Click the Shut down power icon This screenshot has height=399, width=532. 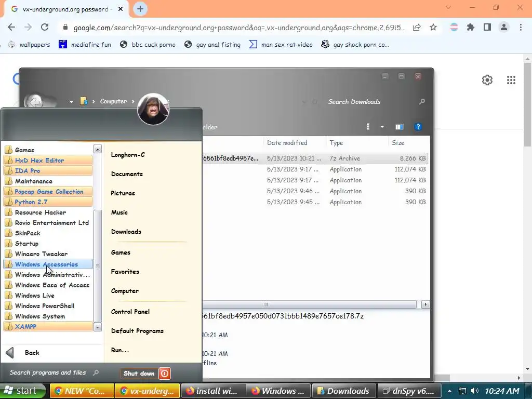[x=165, y=374]
